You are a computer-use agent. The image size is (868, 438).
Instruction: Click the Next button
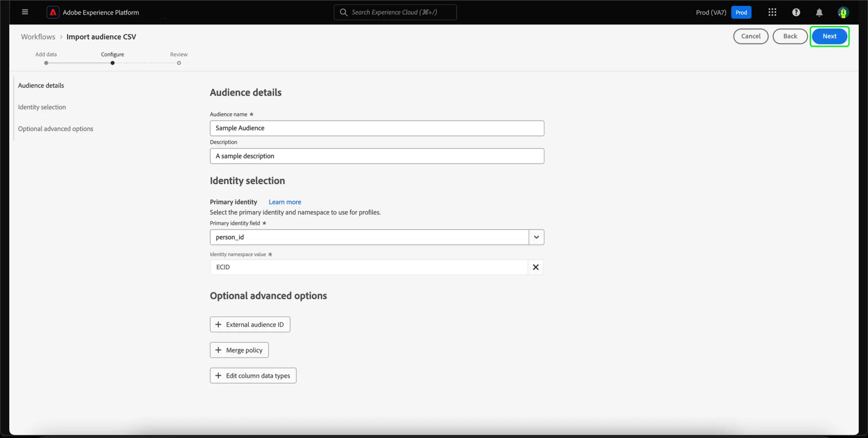pos(829,36)
